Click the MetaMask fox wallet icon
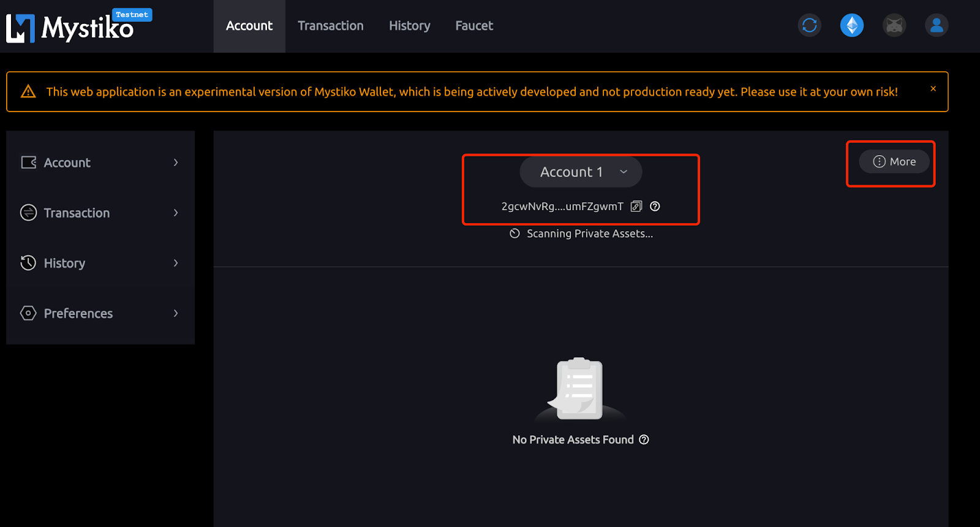The image size is (980, 527). coord(894,25)
